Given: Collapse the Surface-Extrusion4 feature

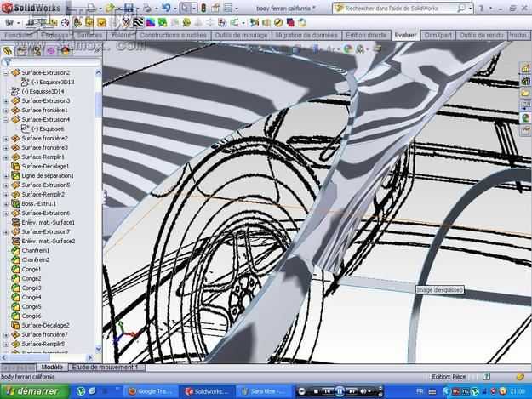Looking at the screenshot, I should 5,120.
